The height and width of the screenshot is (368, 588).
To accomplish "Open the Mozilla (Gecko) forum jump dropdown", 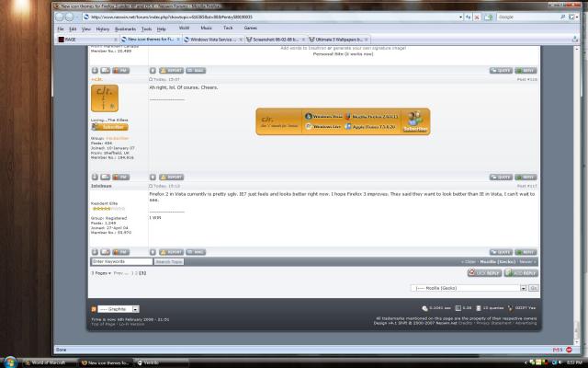I will pyautogui.click(x=523, y=288).
